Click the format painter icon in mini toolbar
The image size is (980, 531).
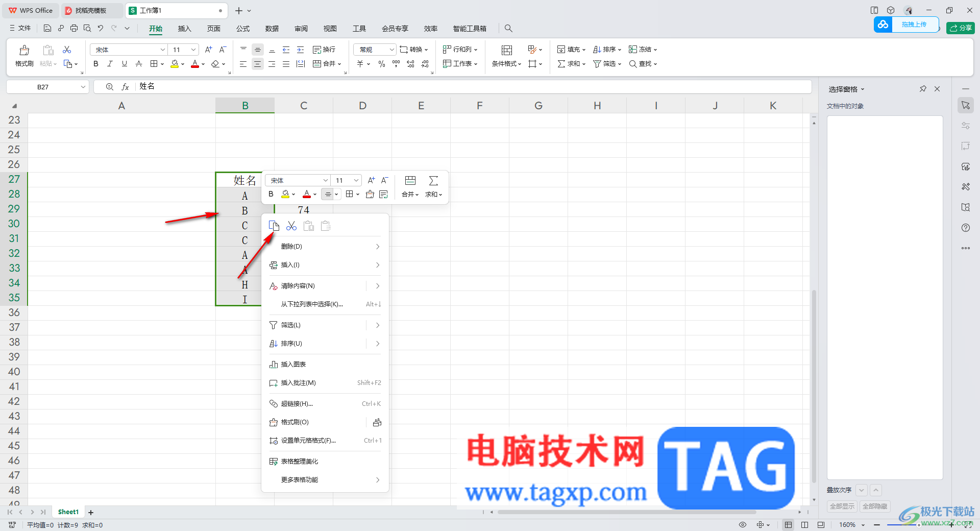(370, 194)
